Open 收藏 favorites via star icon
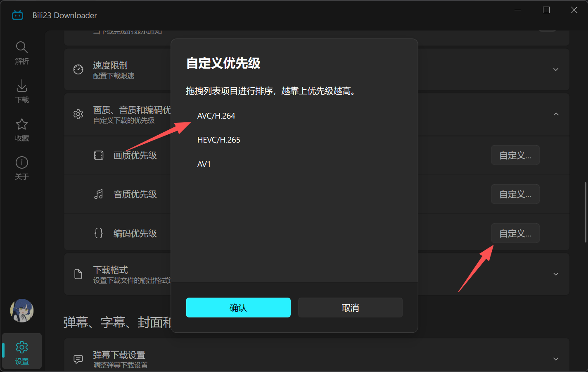 coord(21,129)
